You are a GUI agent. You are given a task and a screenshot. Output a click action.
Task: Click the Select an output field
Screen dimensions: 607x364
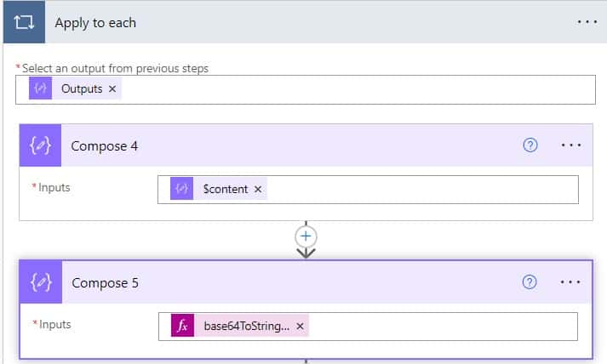(306, 90)
